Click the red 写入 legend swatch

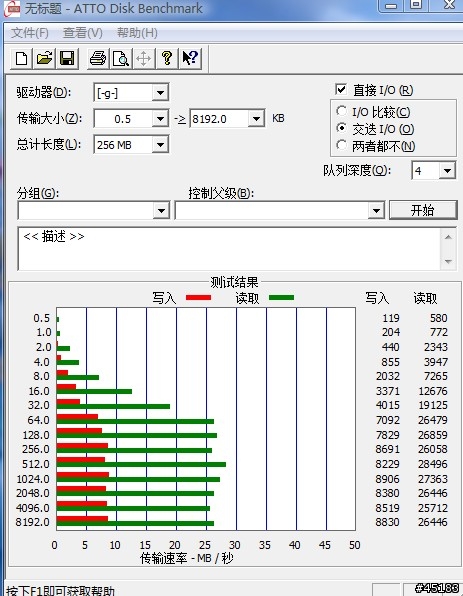tap(198, 298)
